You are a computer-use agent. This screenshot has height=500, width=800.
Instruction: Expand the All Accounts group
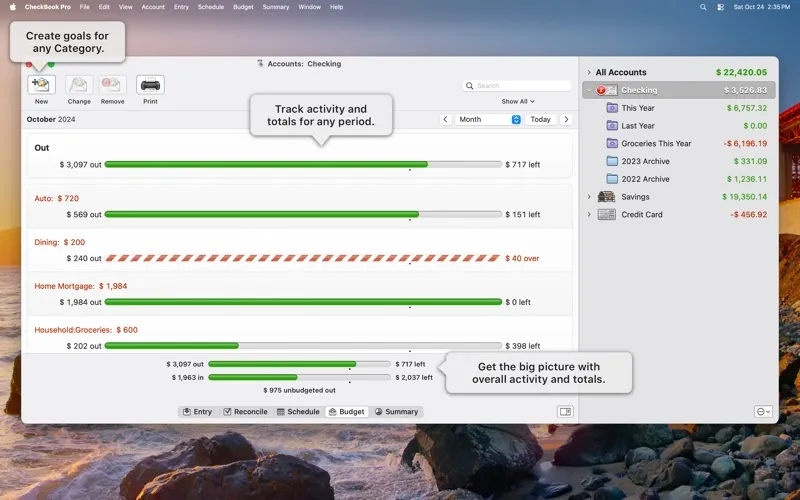(x=589, y=72)
